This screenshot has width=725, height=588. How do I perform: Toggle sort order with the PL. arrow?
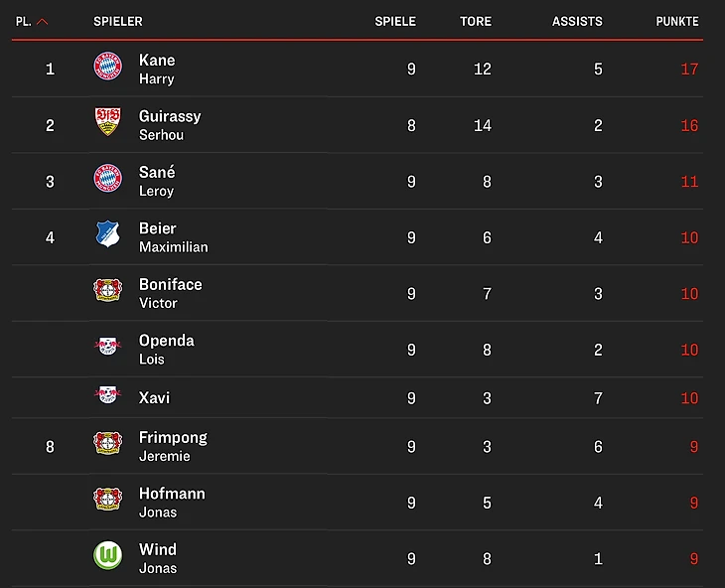coord(43,22)
